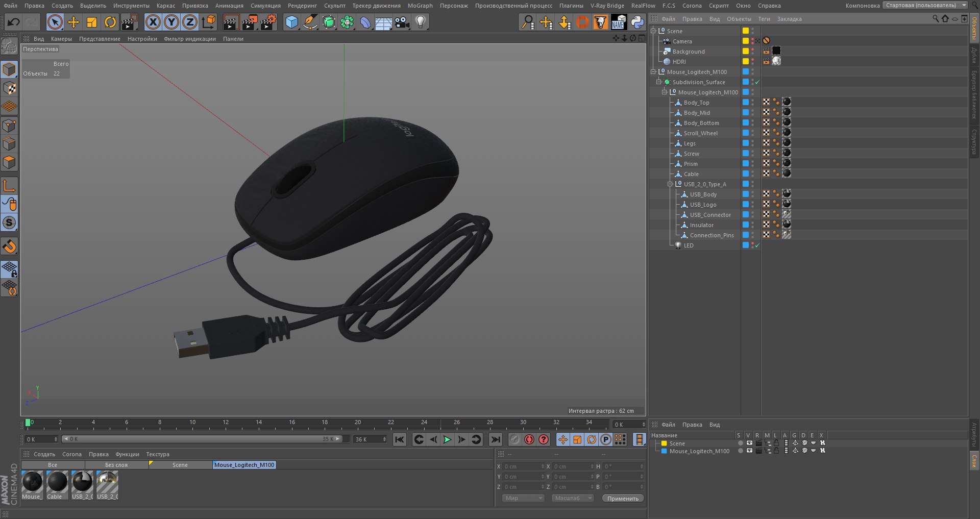
Task: Open the MoGraph menu
Action: (420, 6)
